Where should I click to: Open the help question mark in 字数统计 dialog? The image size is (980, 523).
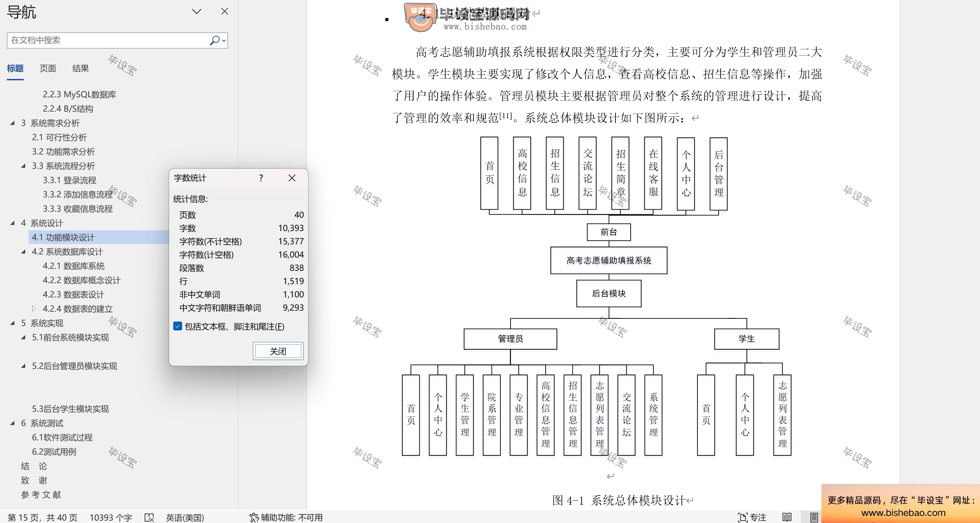pyautogui.click(x=261, y=178)
